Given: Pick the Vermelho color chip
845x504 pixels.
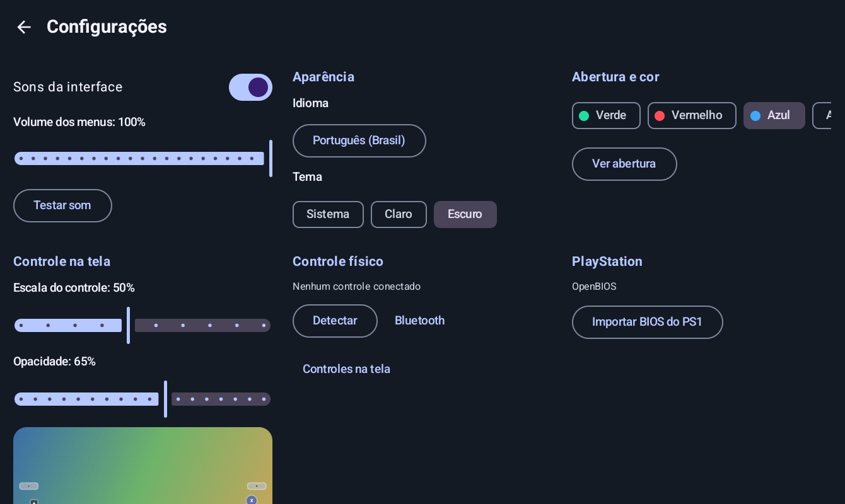Looking at the screenshot, I should tap(692, 115).
